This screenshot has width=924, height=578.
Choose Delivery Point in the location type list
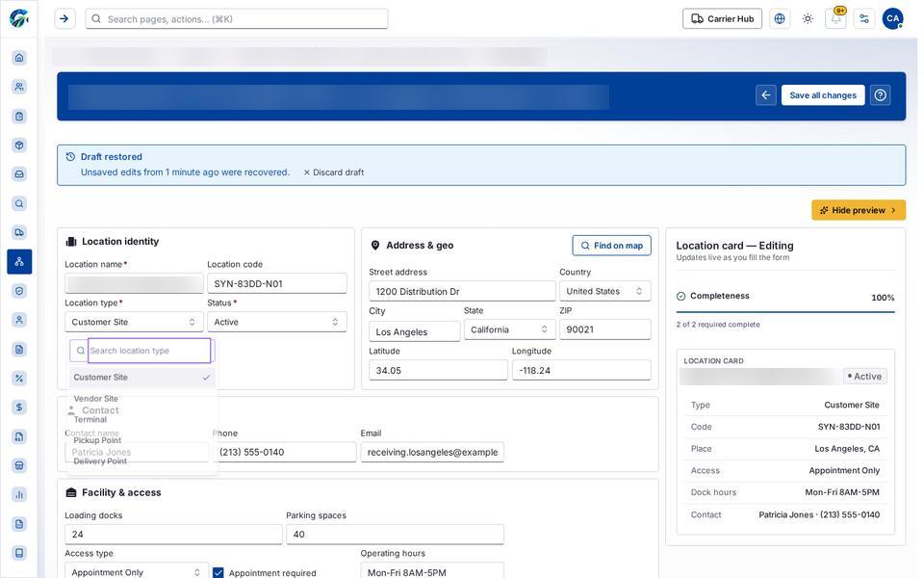(x=142, y=461)
